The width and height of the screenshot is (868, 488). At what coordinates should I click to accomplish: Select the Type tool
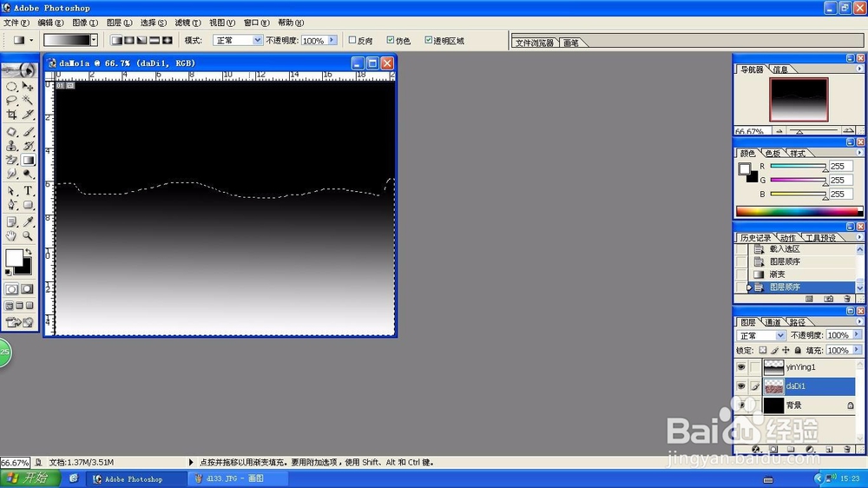click(x=28, y=191)
